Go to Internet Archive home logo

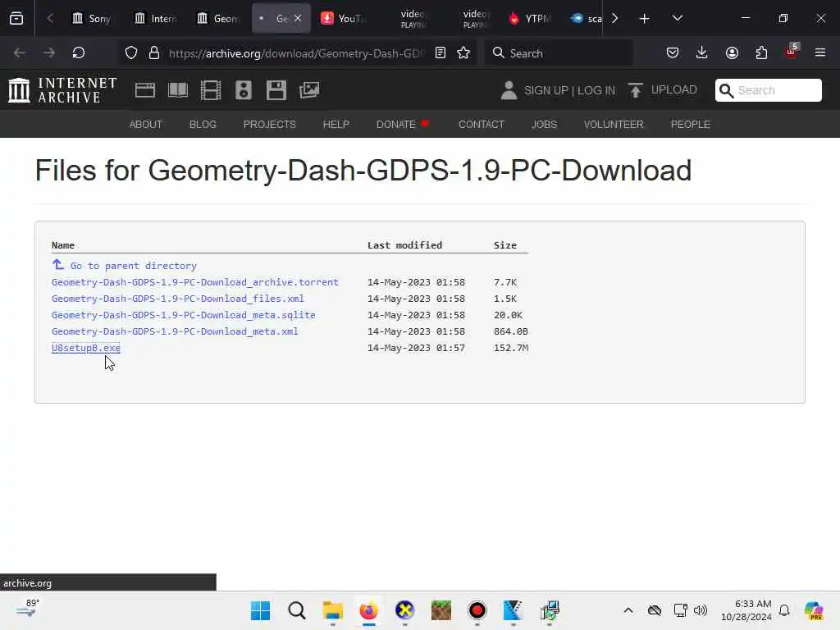point(62,90)
